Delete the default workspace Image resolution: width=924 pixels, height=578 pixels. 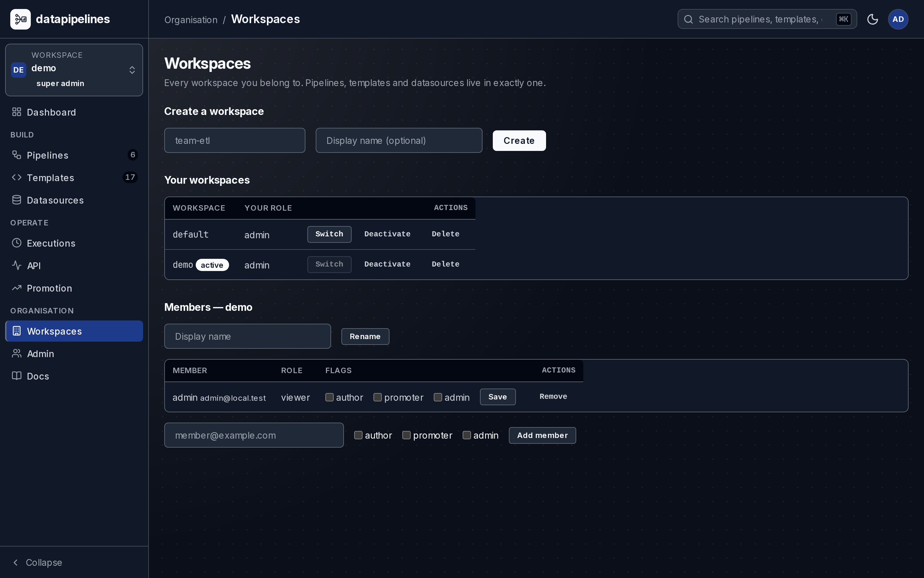[445, 234]
